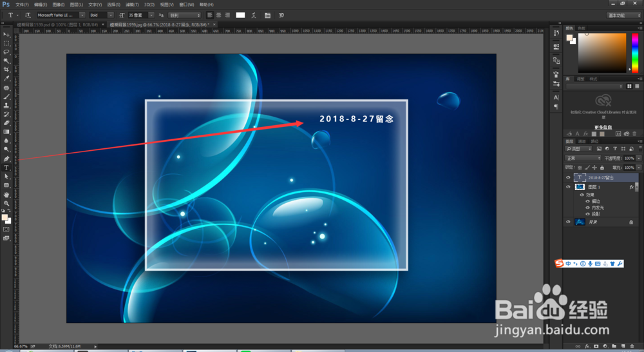Toggle lock all on layer

pyautogui.click(x=602, y=168)
